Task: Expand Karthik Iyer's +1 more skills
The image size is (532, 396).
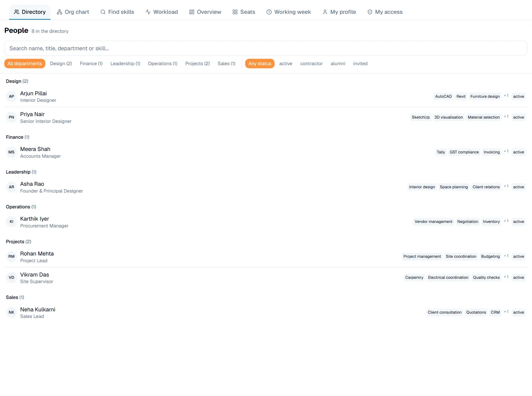Action: (x=506, y=221)
